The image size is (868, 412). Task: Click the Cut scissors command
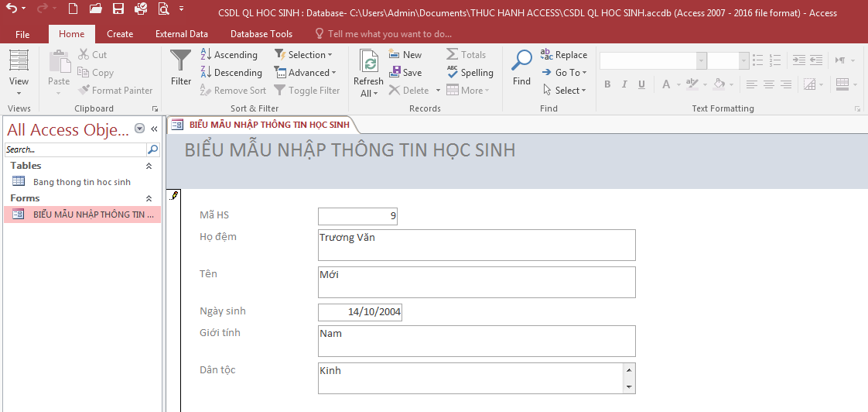point(92,54)
